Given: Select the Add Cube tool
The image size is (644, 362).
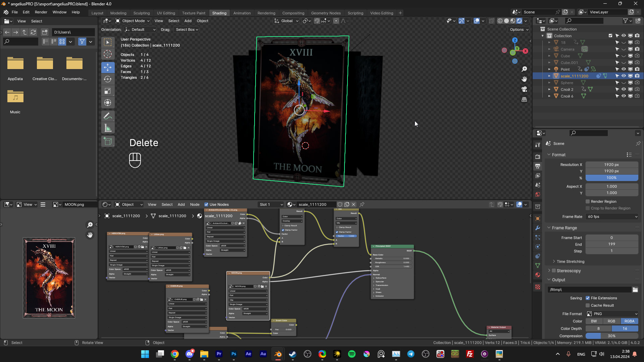Looking at the screenshot, I should (108, 141).
